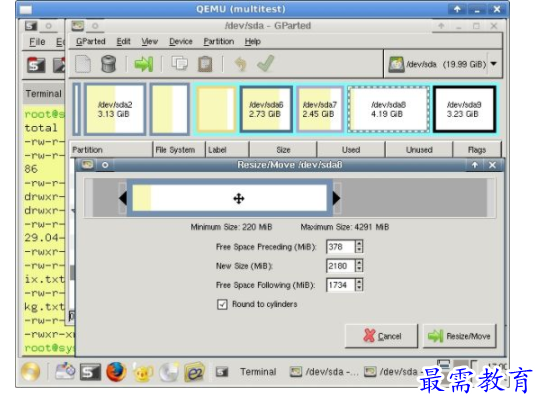Open the View menu in GParted

pyautogui.click(x=149, y=41)
